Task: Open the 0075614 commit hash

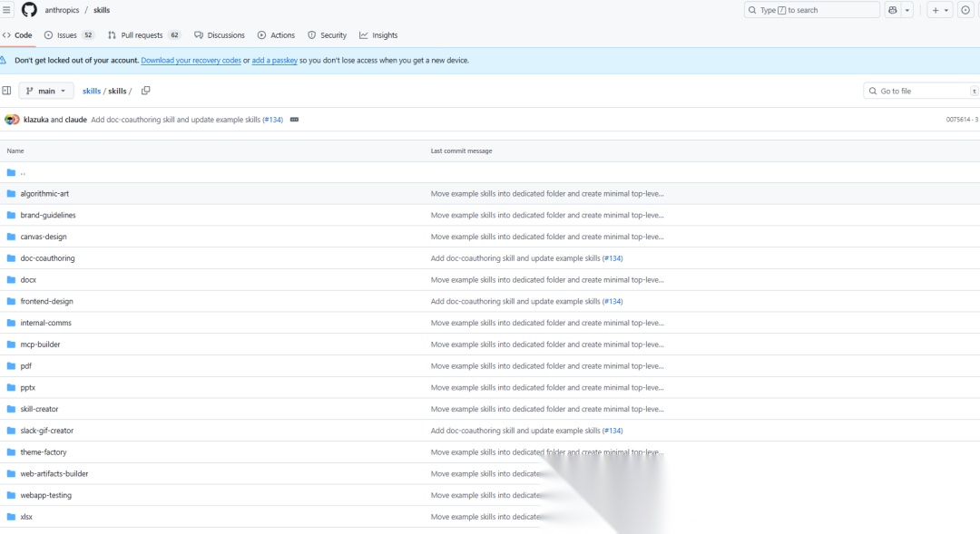Action: (x=957, y=120)
